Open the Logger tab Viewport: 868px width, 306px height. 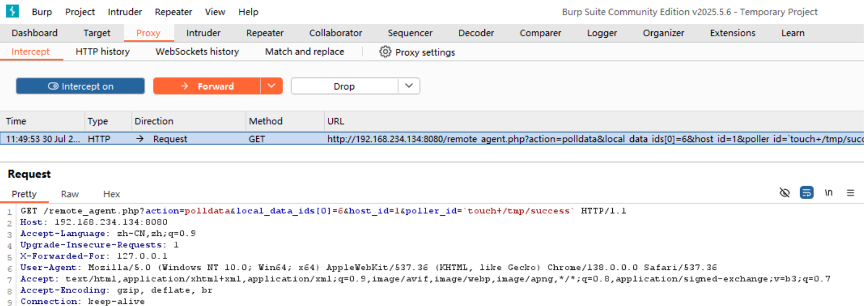click(x=602, y=33)
